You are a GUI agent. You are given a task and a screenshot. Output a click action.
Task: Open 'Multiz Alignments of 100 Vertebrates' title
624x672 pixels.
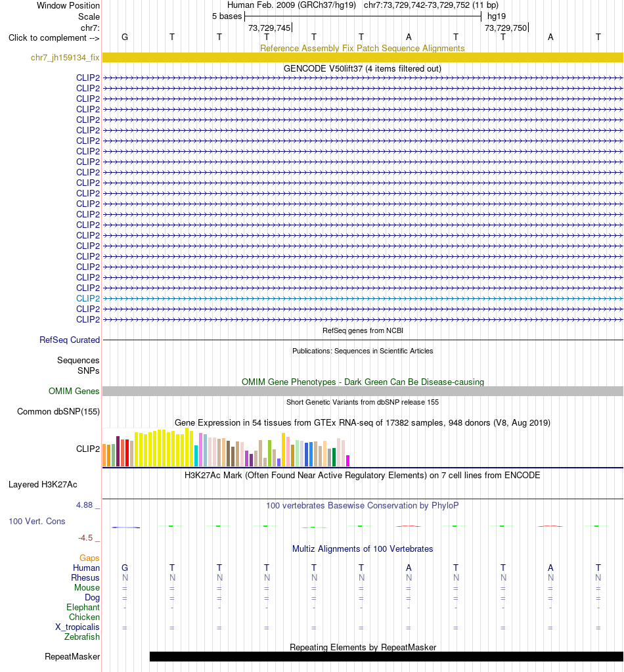[x=363, y=549]
